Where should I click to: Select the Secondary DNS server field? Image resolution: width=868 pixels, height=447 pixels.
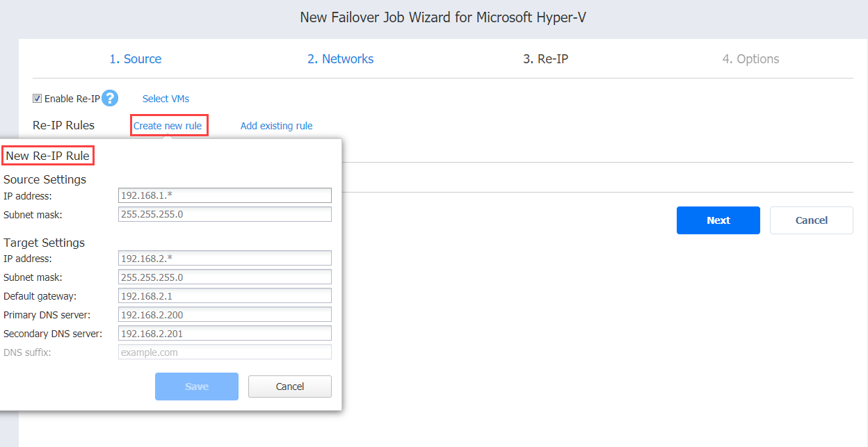(225, 334)
